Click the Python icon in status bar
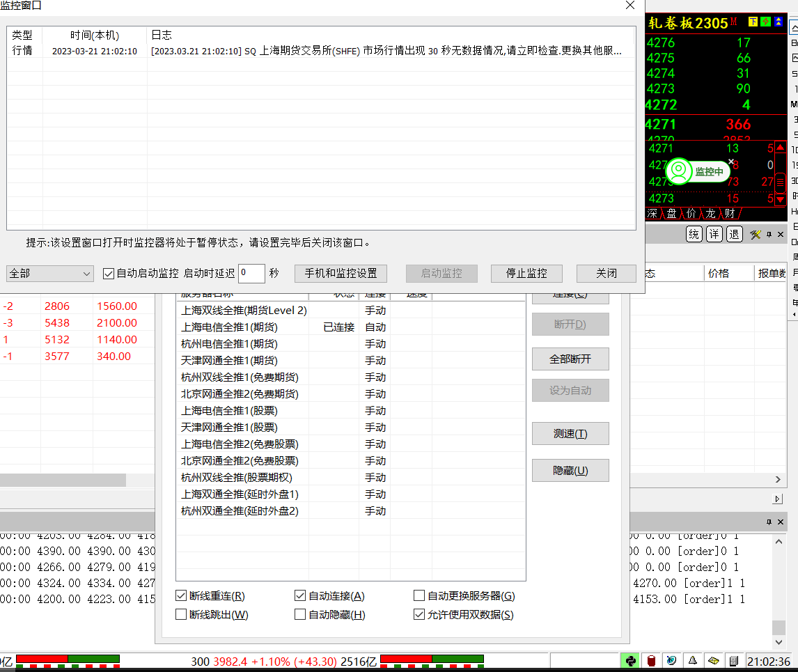This screenshot has height=672, width=798. pyautogui.click(x=630, y=661)
